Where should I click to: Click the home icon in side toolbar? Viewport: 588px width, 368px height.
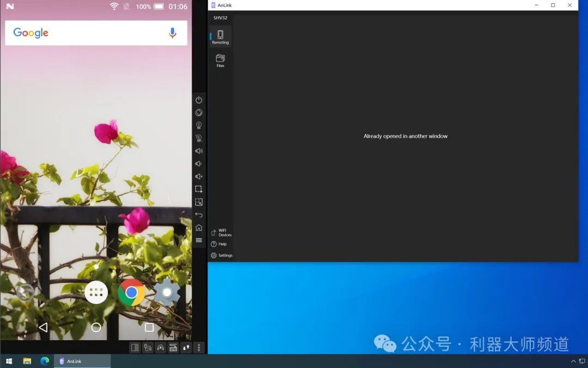click(x=199, y=228)
